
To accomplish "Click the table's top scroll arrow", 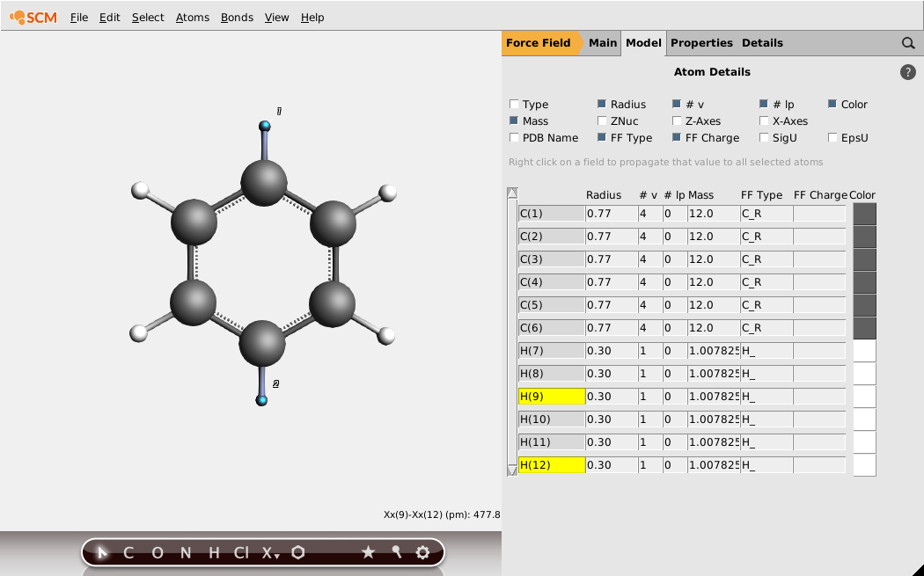I will pos(511,192).
